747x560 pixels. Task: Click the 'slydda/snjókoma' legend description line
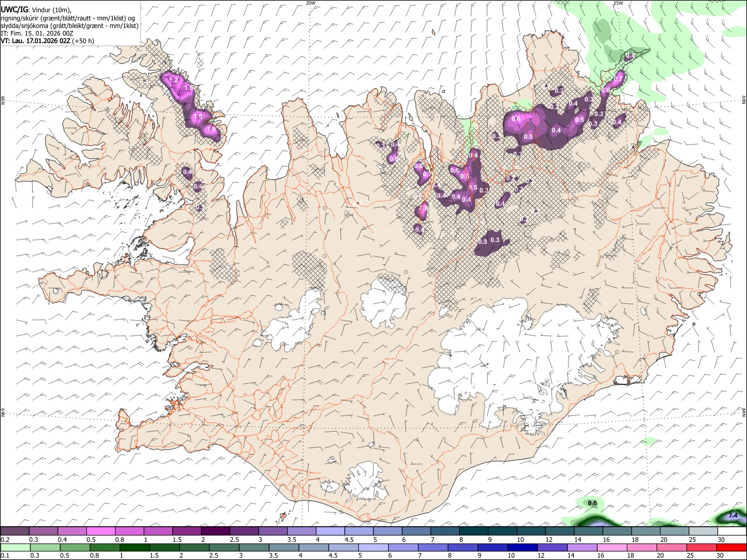click(69, 26)
